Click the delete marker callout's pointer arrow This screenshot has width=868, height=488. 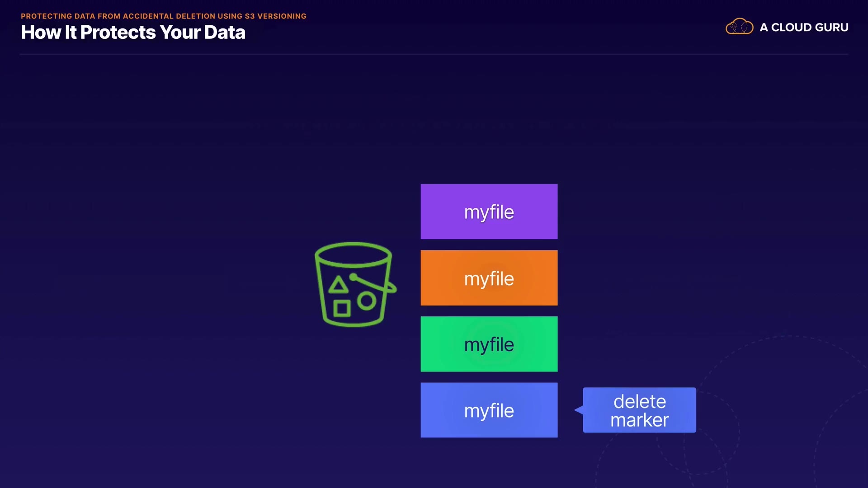[579, 410]
